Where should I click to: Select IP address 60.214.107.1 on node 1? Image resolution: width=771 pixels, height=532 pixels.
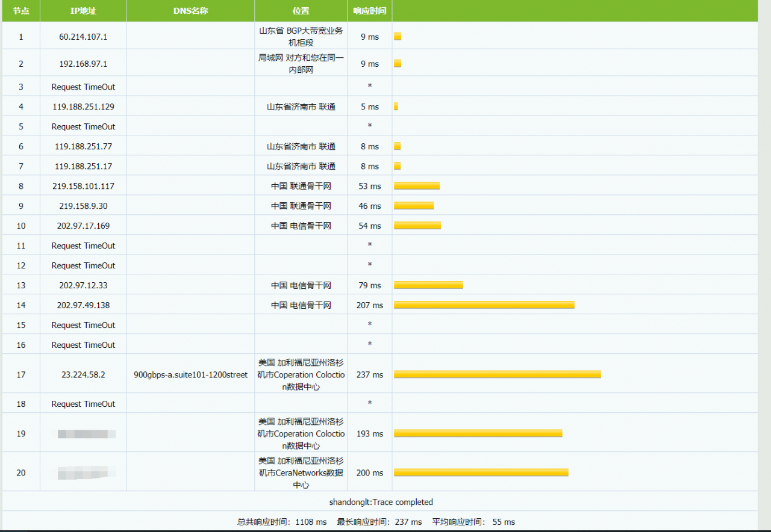(x=83, y=37)
